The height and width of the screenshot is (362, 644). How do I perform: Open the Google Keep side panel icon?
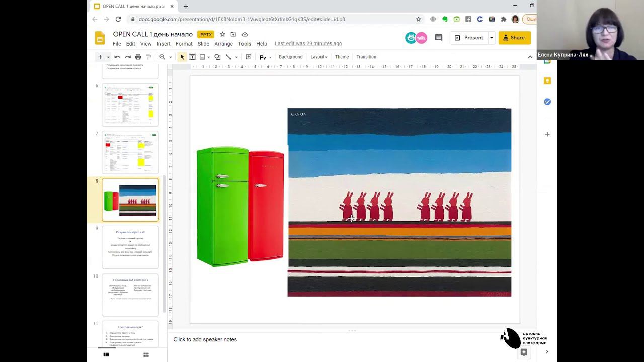[547, 81]
